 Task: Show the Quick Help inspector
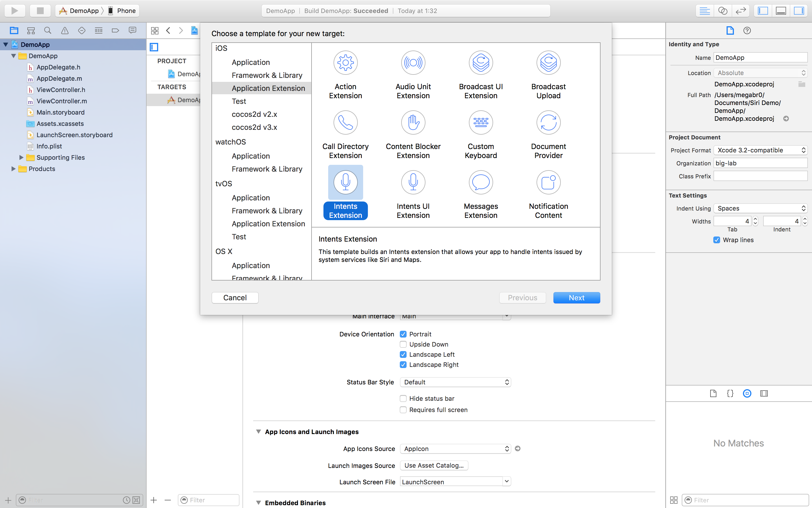747,30
